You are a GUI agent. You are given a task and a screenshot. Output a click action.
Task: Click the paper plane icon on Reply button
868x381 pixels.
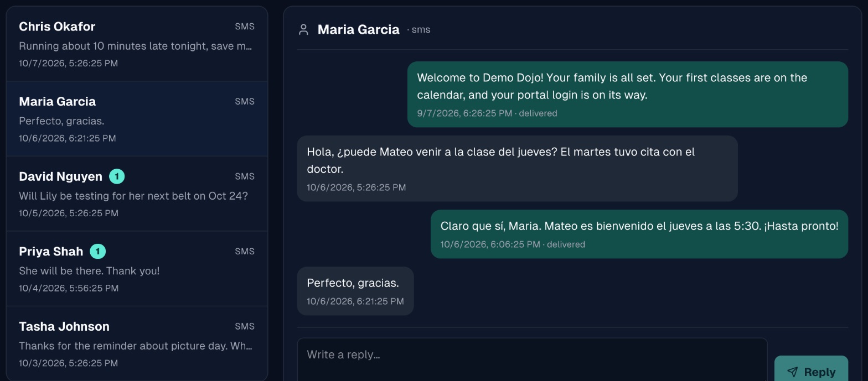point(793,372)
